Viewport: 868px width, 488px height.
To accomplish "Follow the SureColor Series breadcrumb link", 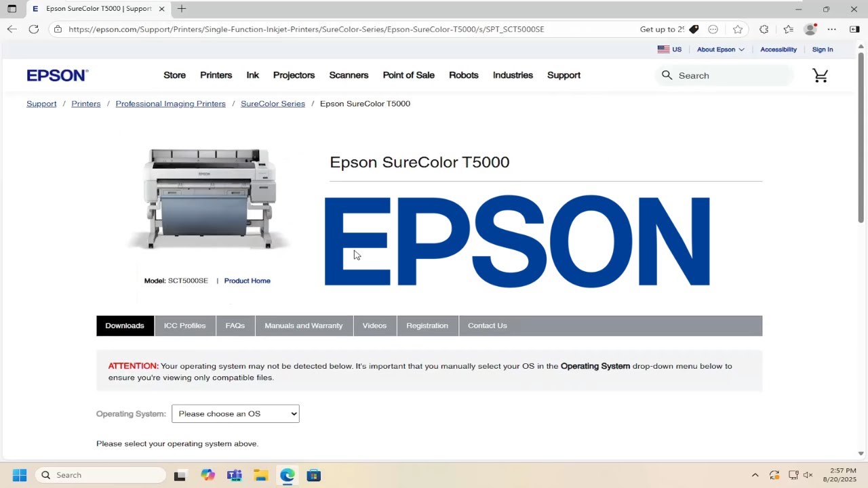I will 273,104.
